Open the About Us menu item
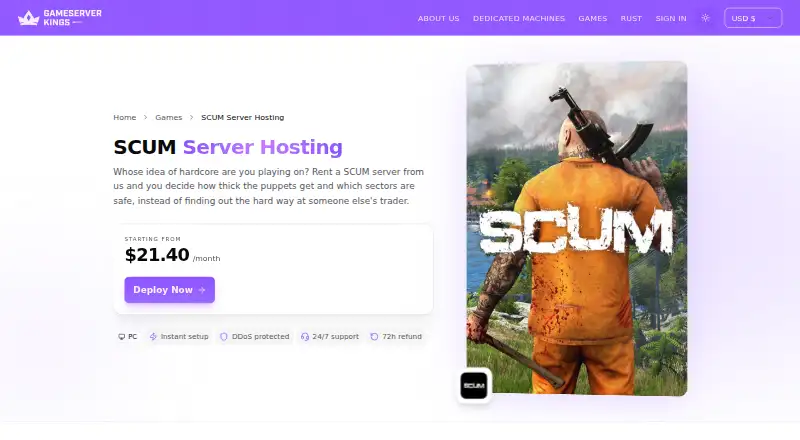Image resolution: width=800 pixels, height=440 pixels. point(438,18)
